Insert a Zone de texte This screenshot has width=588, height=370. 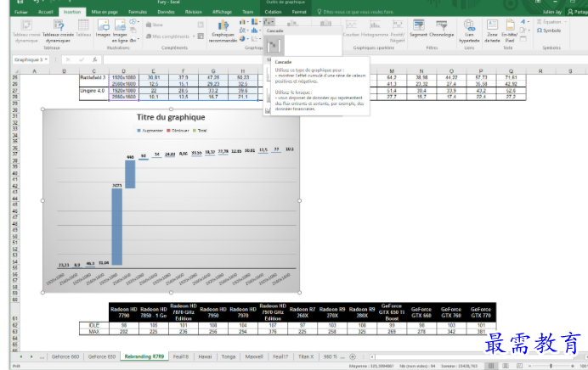492,31
